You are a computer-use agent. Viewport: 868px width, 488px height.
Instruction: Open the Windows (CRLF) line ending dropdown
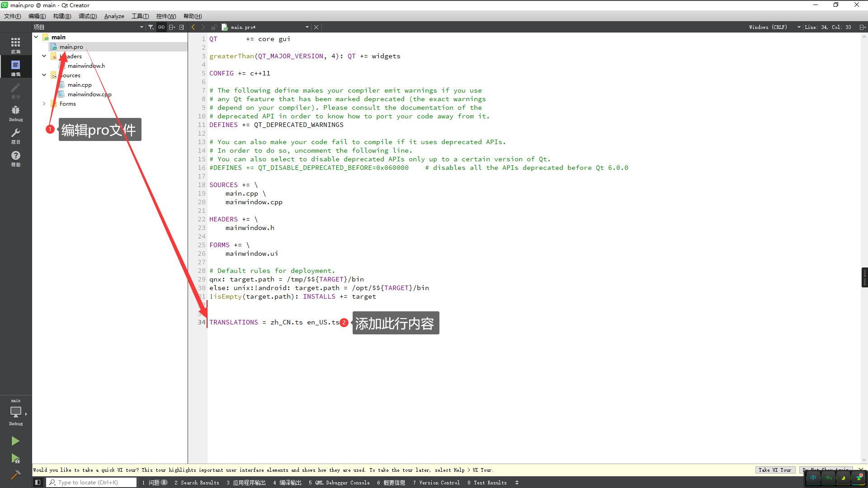pyautogui.click(x=774, y=27)
